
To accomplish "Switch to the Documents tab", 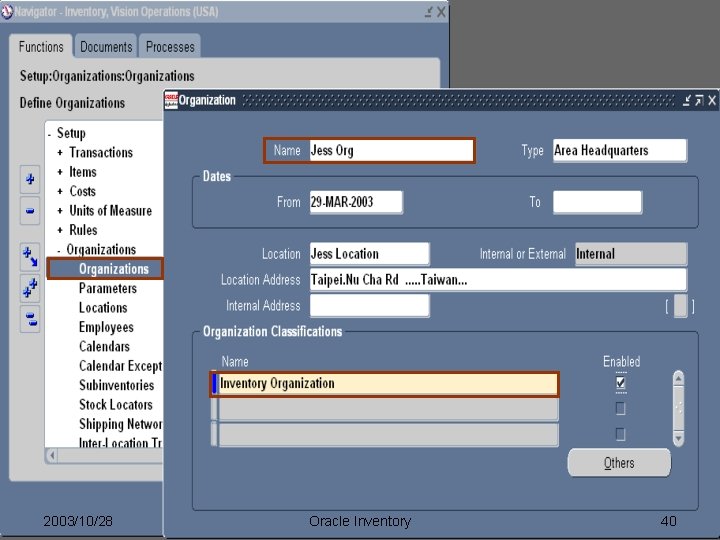I will (x=106, y=46).
